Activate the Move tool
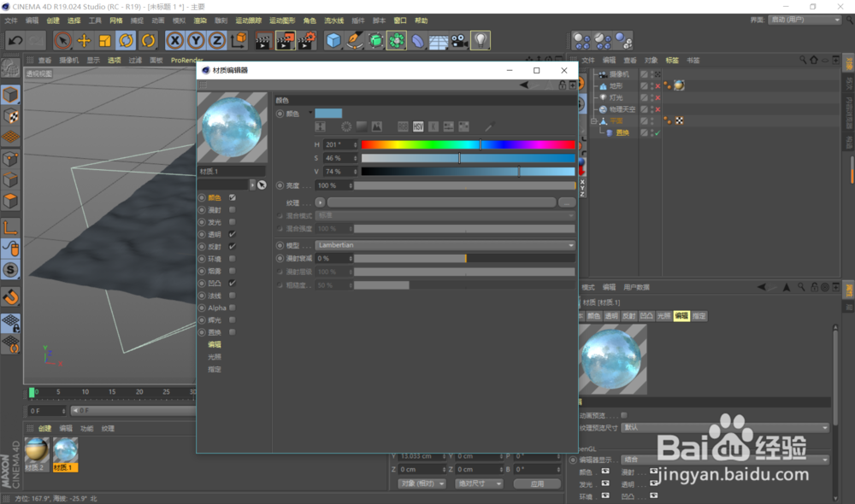This screenshot has width=855, height=504. click(x=84, y=40)
